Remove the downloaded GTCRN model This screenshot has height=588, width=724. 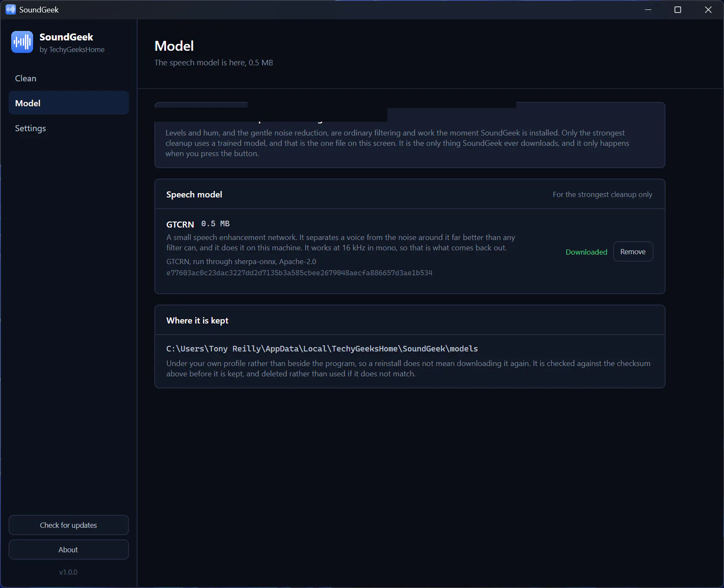pos(633,252)
